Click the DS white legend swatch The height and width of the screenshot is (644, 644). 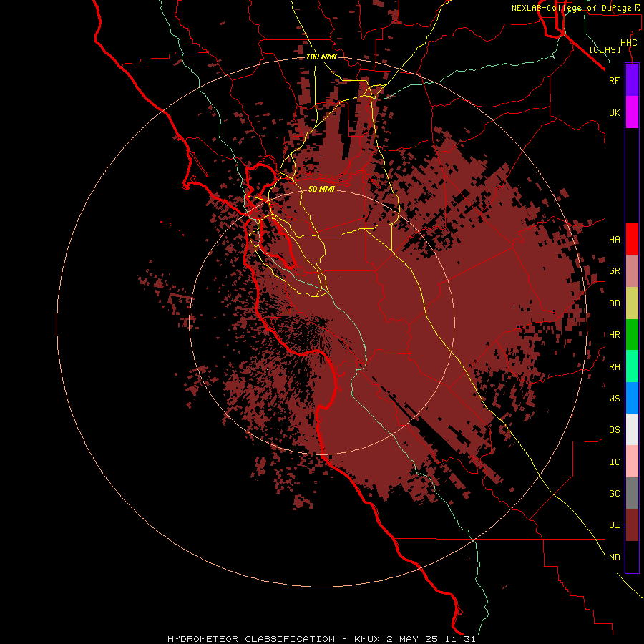pos(632,429)
